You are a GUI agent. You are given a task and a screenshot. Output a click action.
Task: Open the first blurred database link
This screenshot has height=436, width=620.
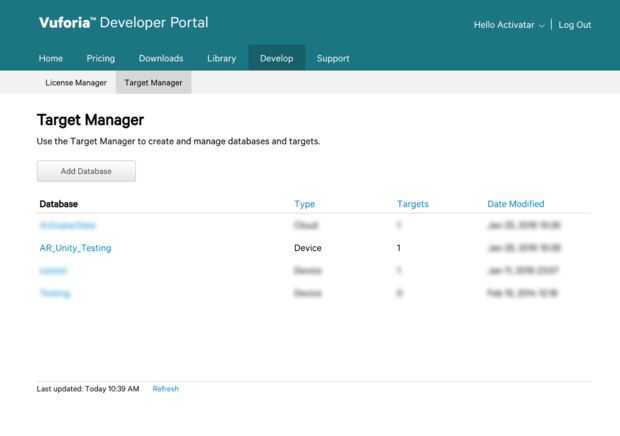pos(68,225)
